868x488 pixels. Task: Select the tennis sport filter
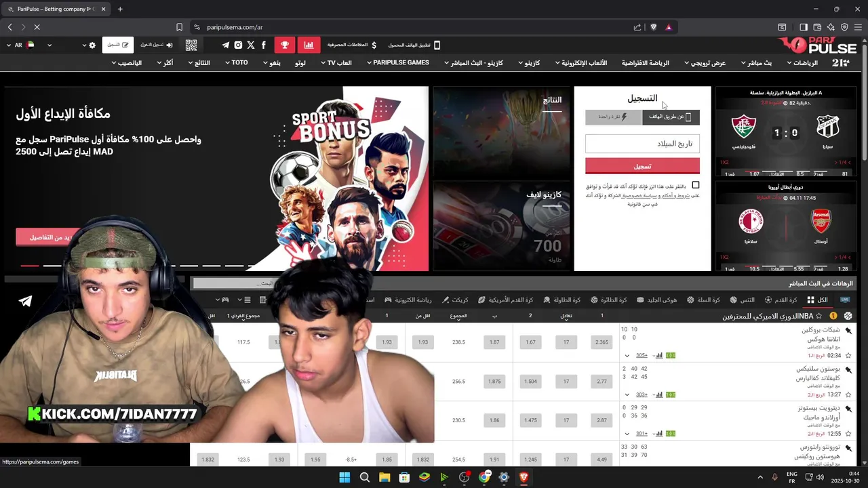[742, 300]
